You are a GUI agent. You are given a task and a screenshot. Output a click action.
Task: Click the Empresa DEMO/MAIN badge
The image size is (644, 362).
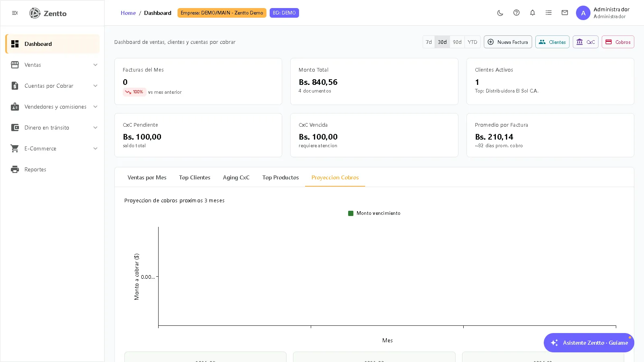click(x=222, y=13)
